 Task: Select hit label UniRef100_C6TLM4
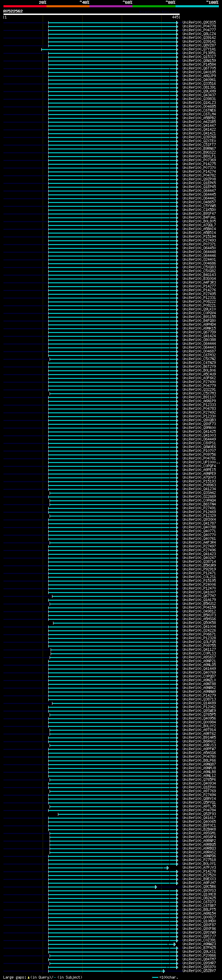point(199,114)
